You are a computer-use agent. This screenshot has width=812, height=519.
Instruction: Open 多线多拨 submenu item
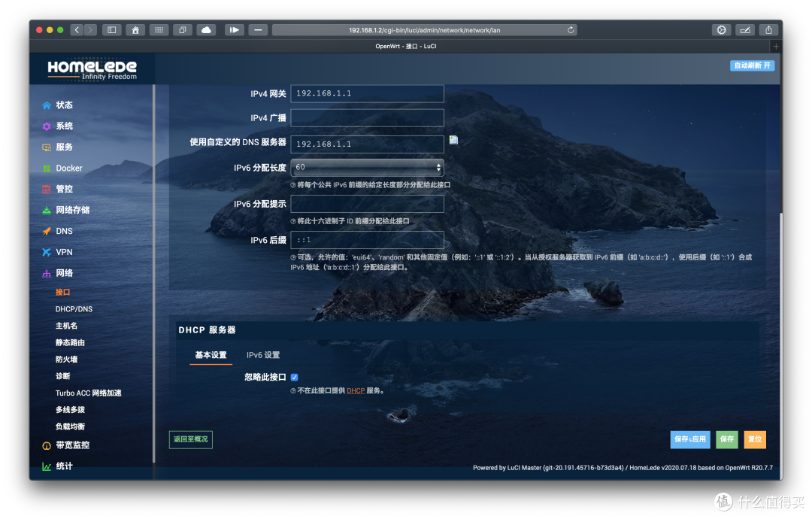[x=70, y=410]
